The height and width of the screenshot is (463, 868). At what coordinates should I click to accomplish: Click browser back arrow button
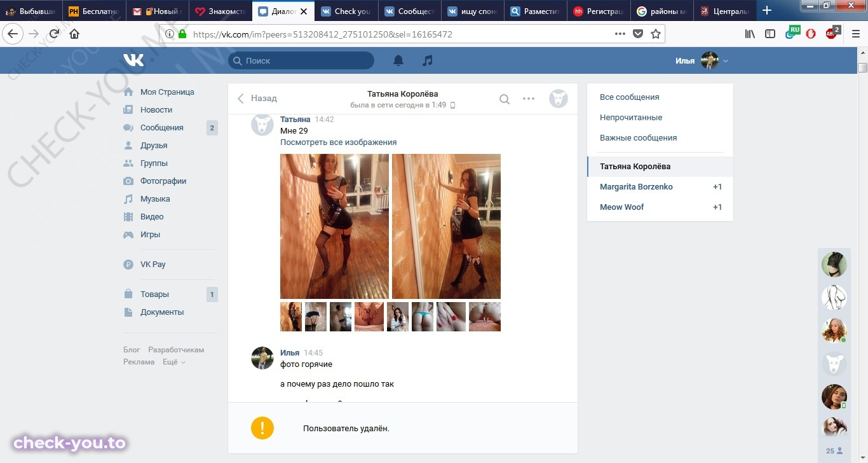[13, 34]
